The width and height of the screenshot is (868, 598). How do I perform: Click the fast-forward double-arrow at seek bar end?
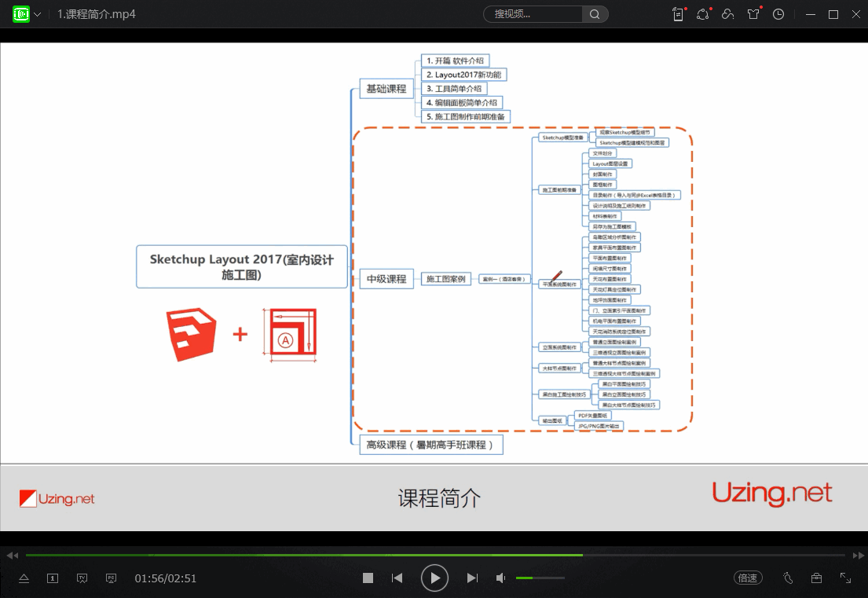[x=858, y=555]
